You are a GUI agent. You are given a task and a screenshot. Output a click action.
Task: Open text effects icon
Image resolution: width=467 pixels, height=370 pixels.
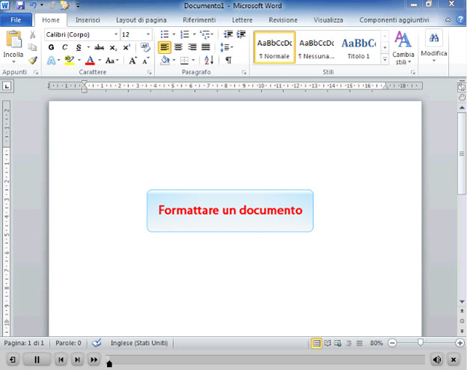51,60
